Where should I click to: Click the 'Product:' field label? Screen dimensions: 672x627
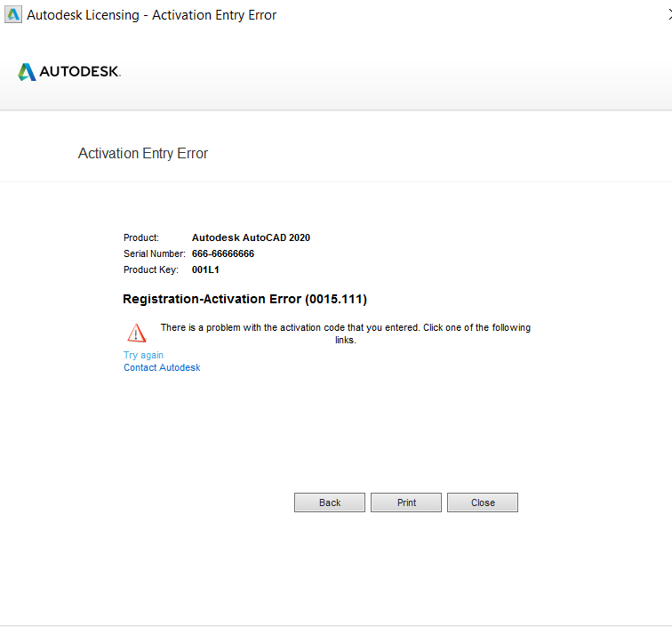[141, 237]
